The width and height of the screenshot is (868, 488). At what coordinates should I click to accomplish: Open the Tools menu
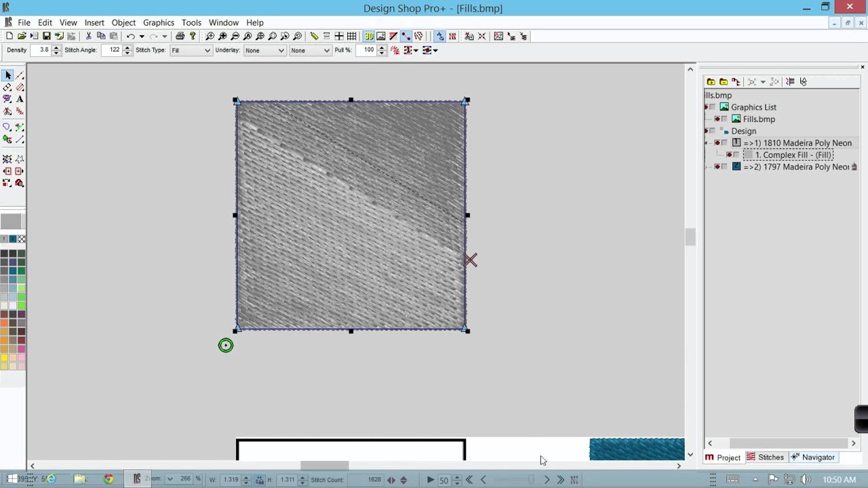pyautogui.click(x=191, y=22)
